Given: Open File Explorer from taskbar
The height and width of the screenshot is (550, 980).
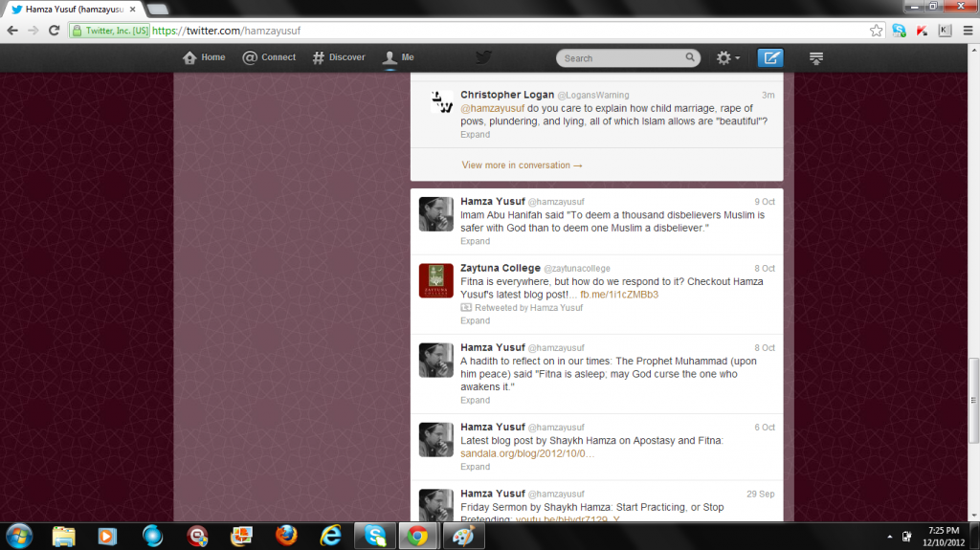Looking at the screenshot, I should tap(63, 537).
